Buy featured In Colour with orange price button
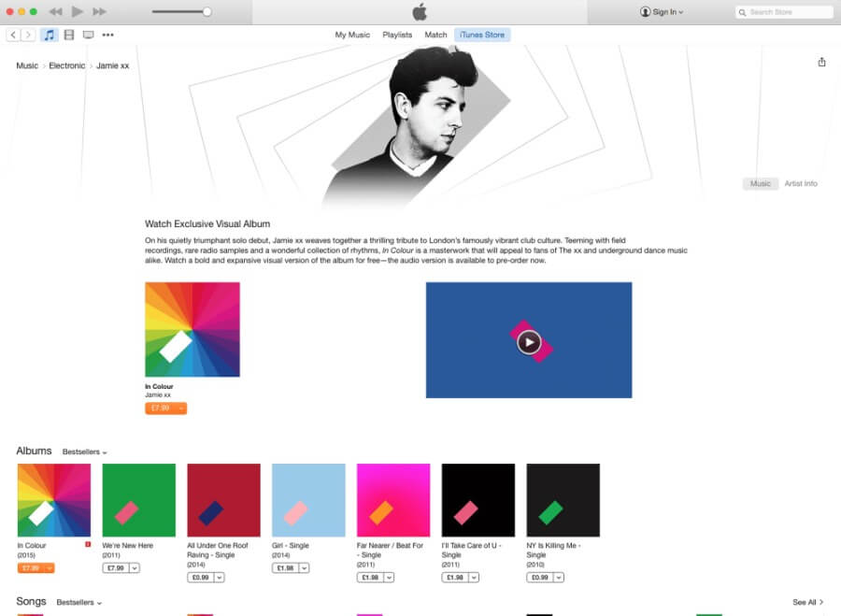This screenshot has height=616, width=841. [x=161, y=408]
